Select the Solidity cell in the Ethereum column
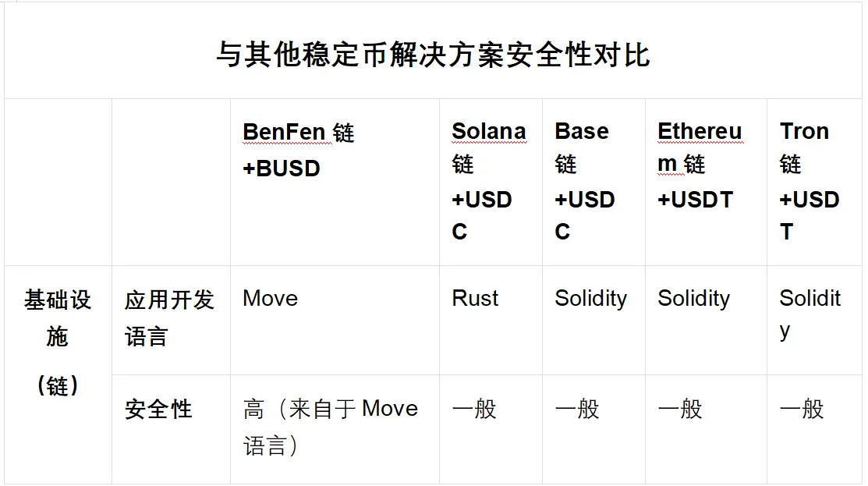This screenshot has width=868, height=486. pos(693,299)
